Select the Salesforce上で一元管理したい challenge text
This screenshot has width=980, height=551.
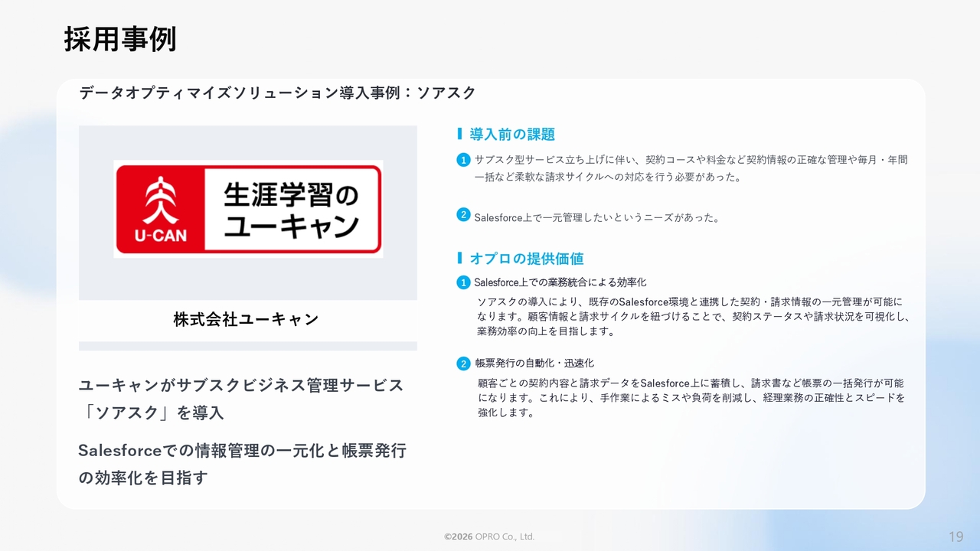click(596, 217)
